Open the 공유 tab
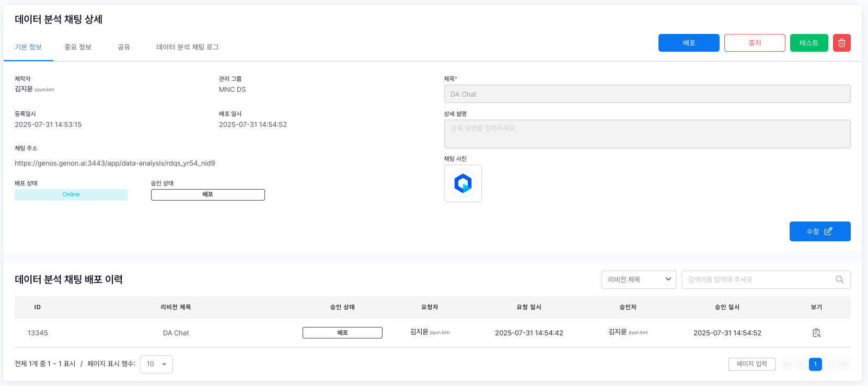This screenshot has width=868, height=386. (x=124, y=47)
